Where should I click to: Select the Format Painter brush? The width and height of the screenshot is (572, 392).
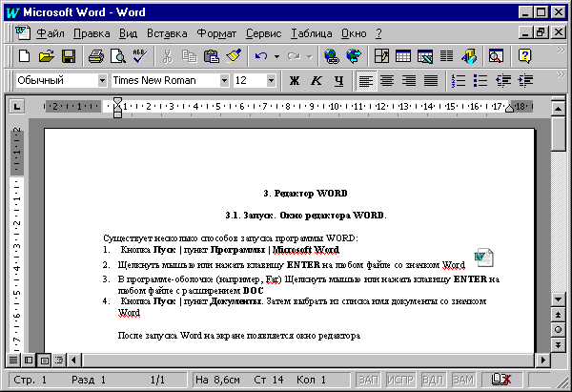pyautogui.click(x=234, y=56)
